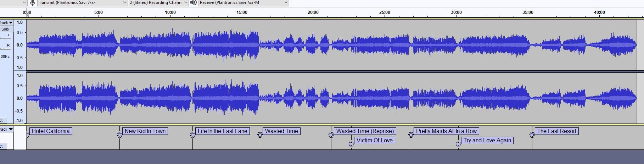Click the upper channel 1.0 scale value
The width and height of the screenshot is (644, 164).
pyautogui.click(x=19, y=22)
